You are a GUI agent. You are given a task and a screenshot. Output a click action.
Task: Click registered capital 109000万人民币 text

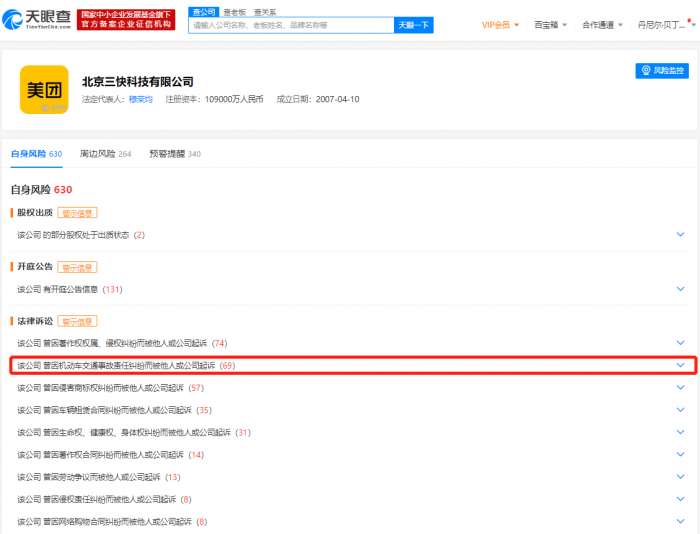pyautogui.click(x=234, y=99)
